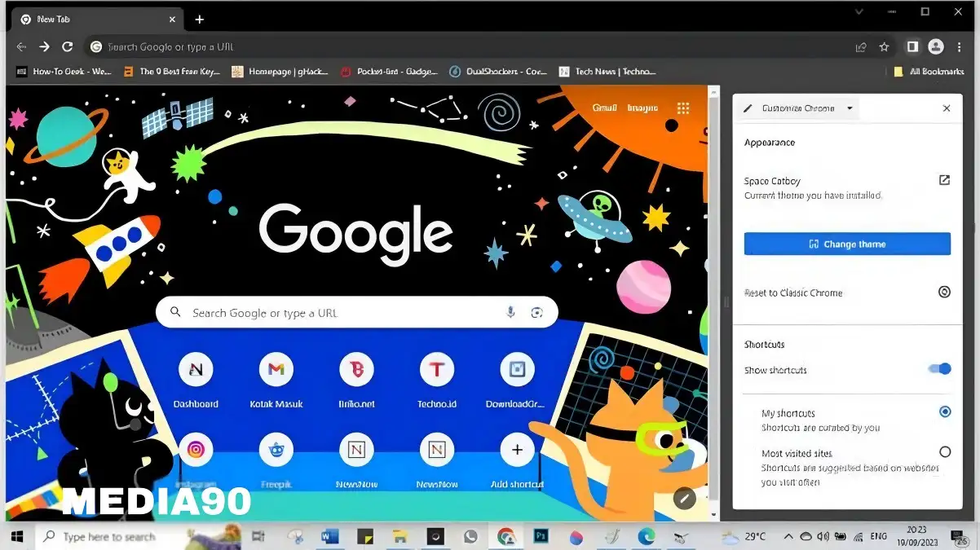
Task: Click the Change theme button
Action: coord(847,244)
